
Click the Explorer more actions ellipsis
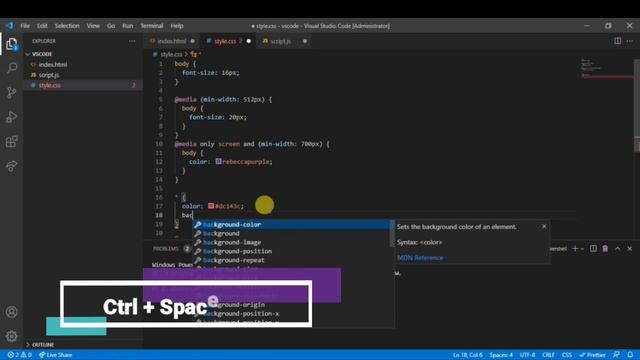point(132,41)
